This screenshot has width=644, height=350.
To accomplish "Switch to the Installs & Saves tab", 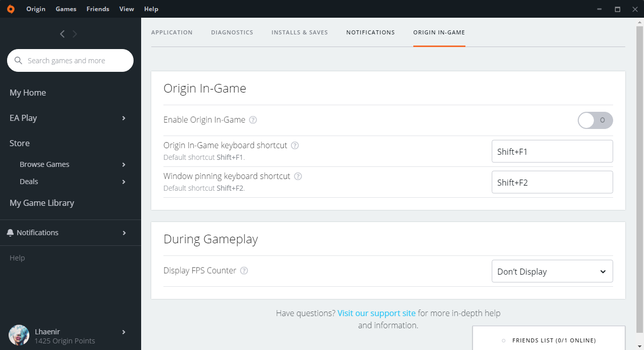I will pos(299,32).
